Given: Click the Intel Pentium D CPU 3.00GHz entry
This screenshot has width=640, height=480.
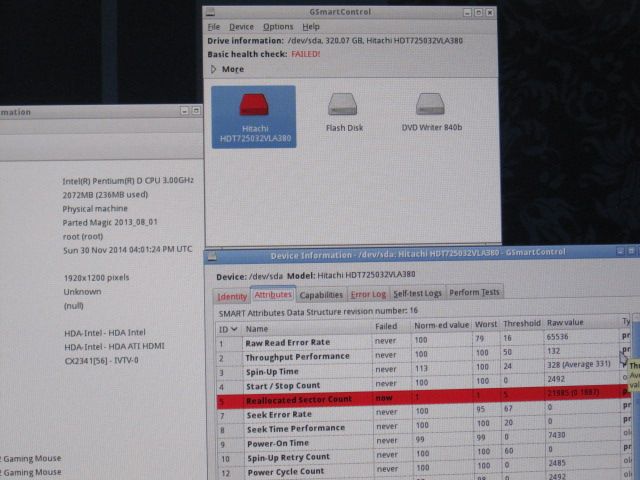Looking at the screenshot, I should pos(128,180).
